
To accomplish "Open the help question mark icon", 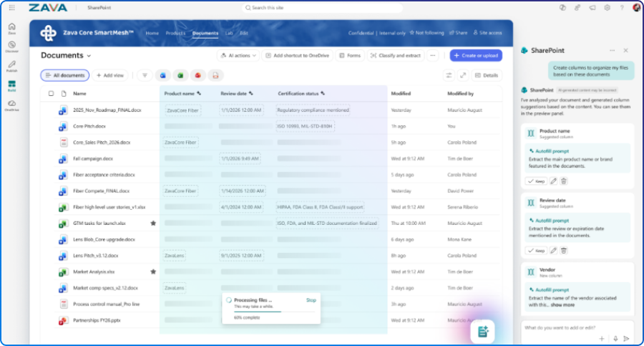I will [622, 7].
